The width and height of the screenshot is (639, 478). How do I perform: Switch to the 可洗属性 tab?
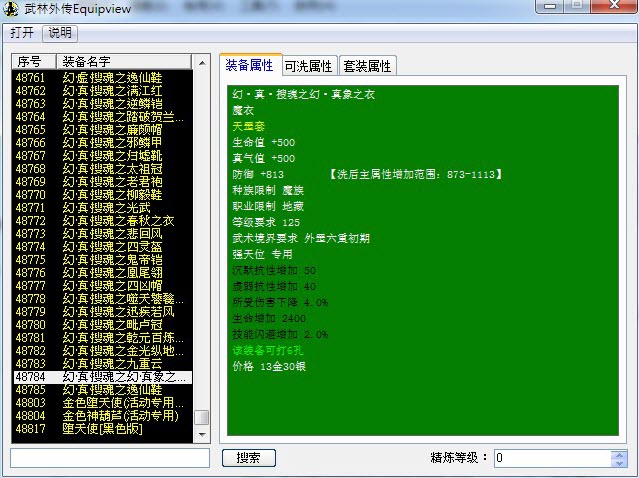308,66
